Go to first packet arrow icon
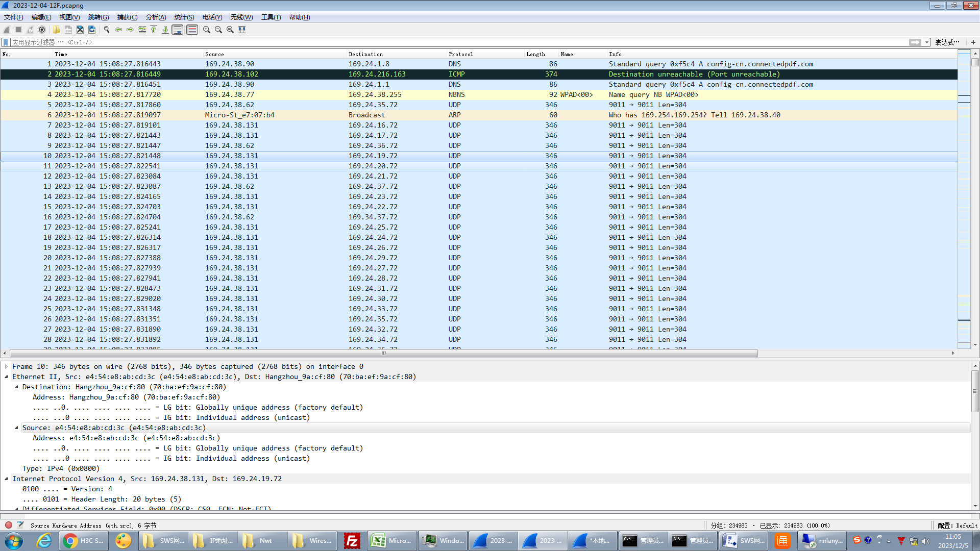 (x=154, y=30)
